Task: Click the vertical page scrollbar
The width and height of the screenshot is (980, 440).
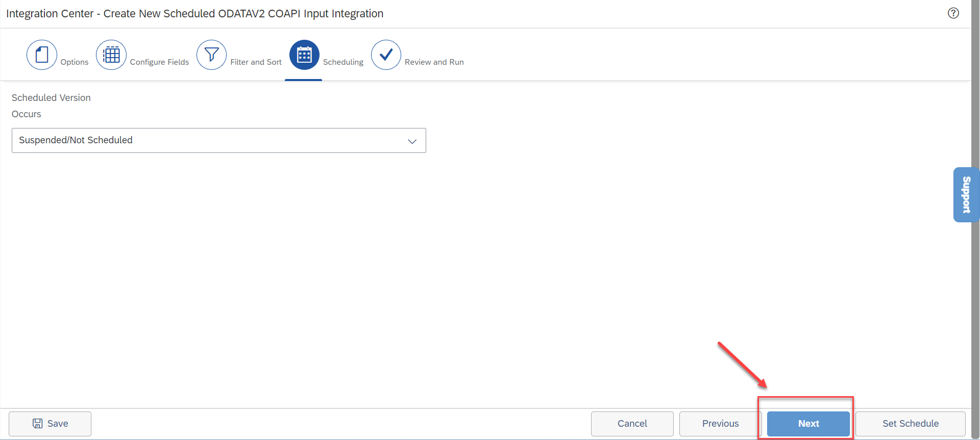Action: pyautogui.click(x=975, y=220)
